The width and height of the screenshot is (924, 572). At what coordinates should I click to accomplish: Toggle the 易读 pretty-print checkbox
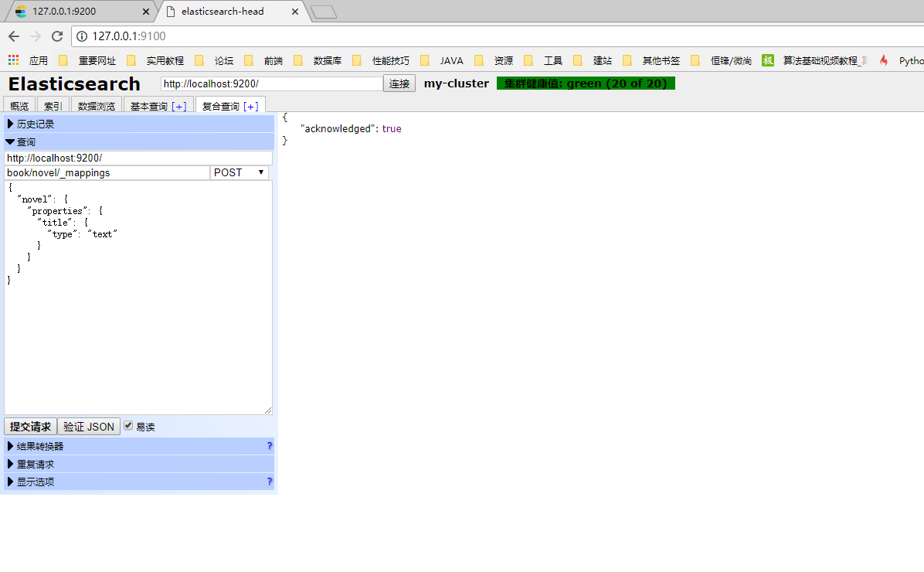point(128,425)
